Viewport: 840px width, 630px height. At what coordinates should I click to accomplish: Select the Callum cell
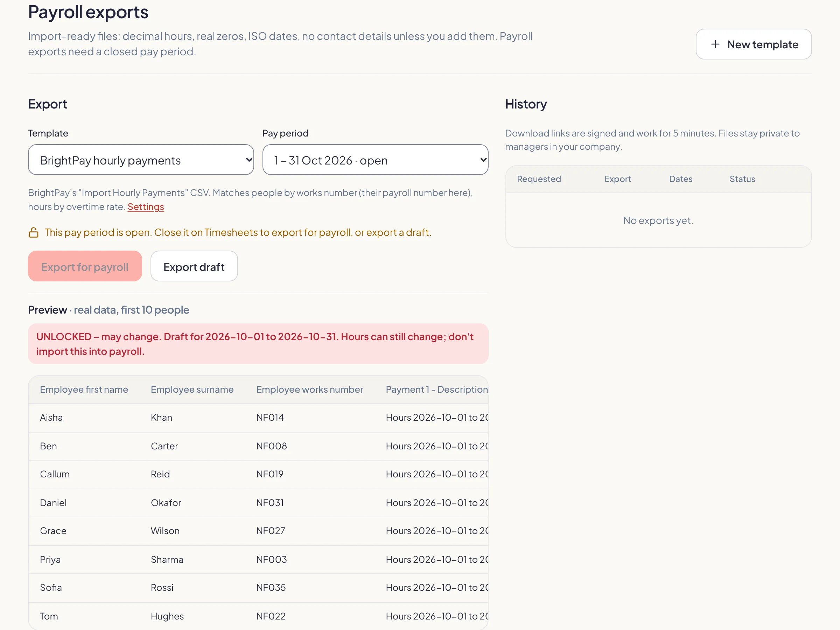[55, 474]
